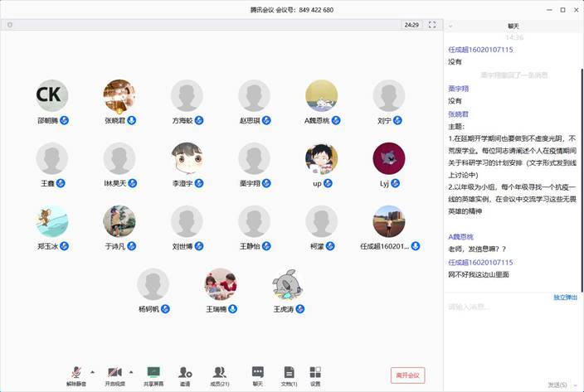Open the 设置 settings icon

tap(315, 374)
